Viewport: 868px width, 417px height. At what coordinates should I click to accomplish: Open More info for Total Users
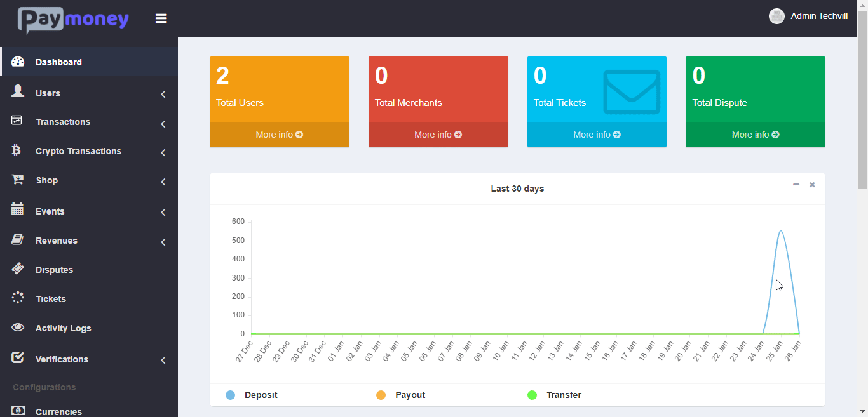pyautogui.click(x=279, y=135)
